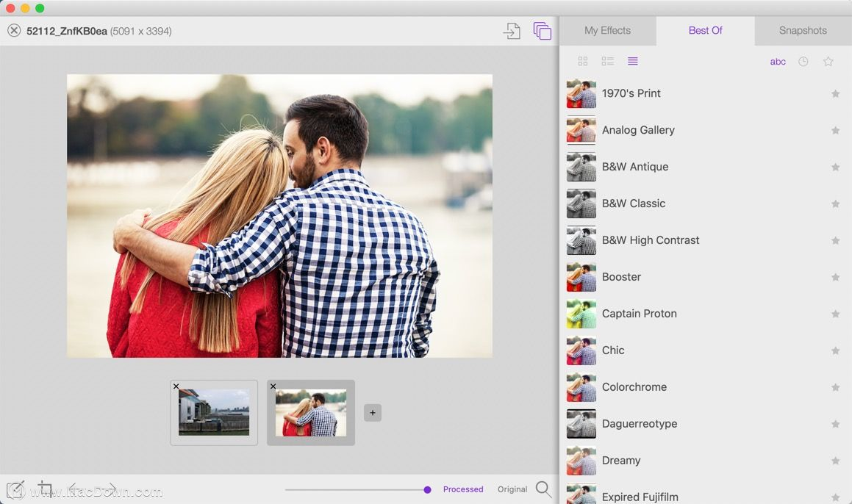Click the effect intensity slider handle

427,489
